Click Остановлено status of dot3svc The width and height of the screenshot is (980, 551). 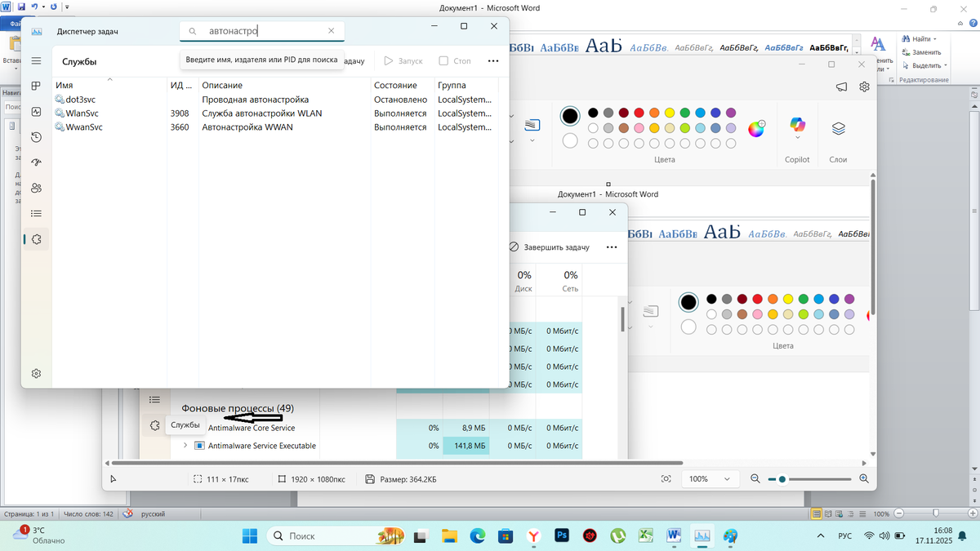401,100
